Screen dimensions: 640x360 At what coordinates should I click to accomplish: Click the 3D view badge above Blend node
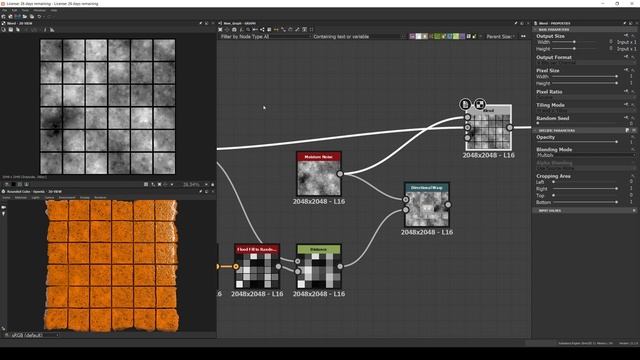coord(480,104)
